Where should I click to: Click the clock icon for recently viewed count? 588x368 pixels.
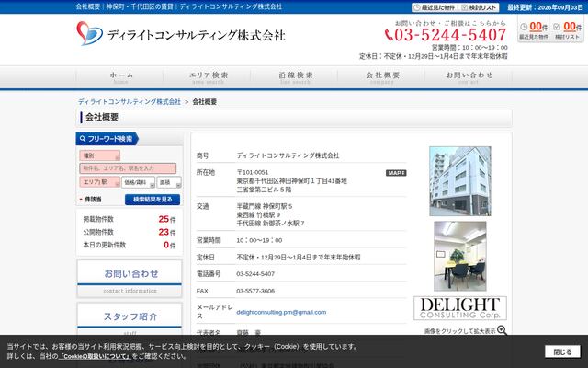coord(524,27)
